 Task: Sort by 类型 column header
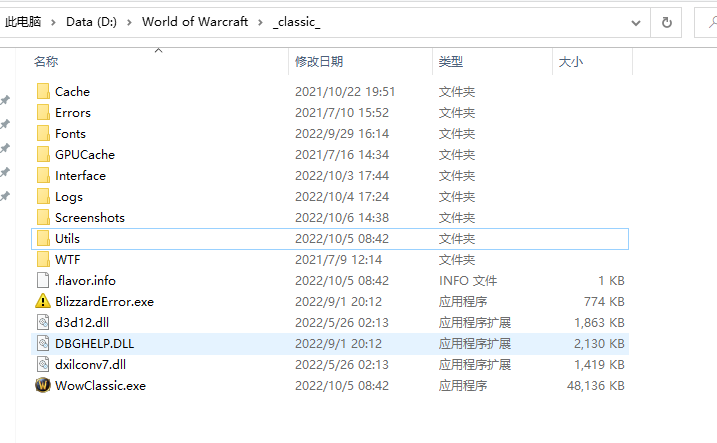[450, 62]
